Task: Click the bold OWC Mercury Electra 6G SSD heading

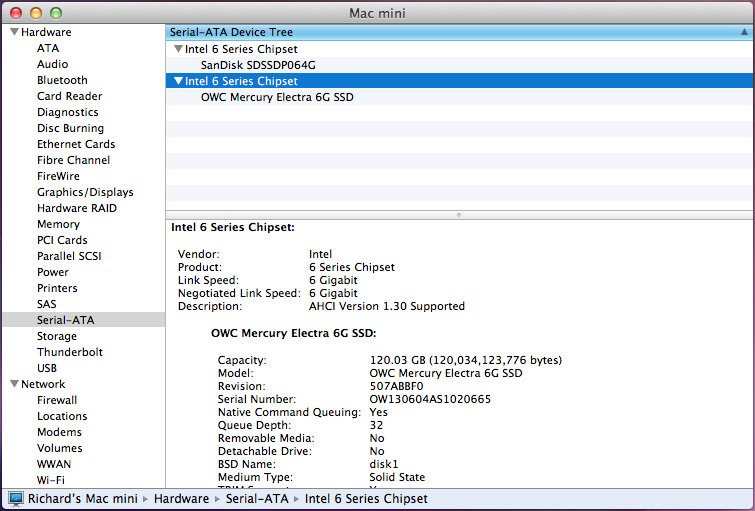Action: tap(293, 333)
